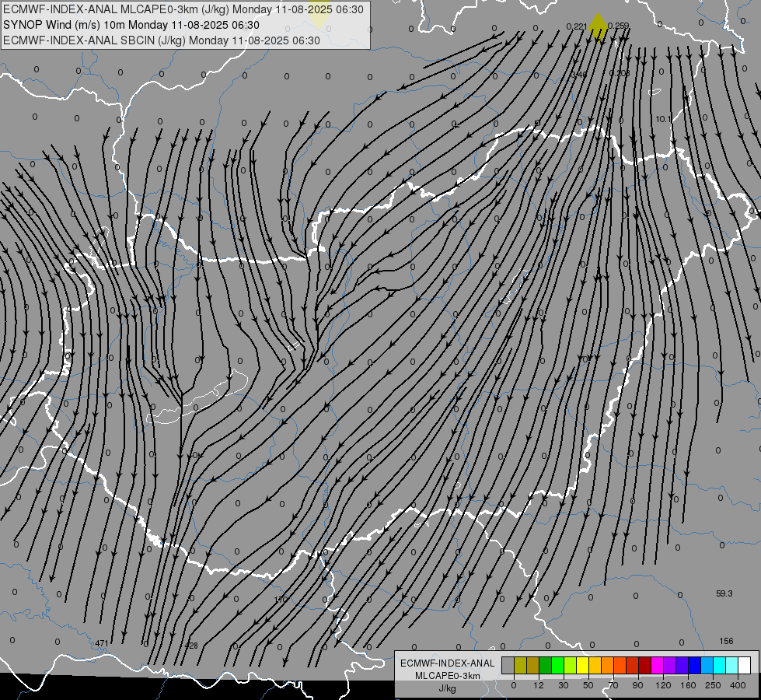This screenshot has width=761, height=700.
Task: Choose the sky-blue legend swatch
Action: point(707,665)
